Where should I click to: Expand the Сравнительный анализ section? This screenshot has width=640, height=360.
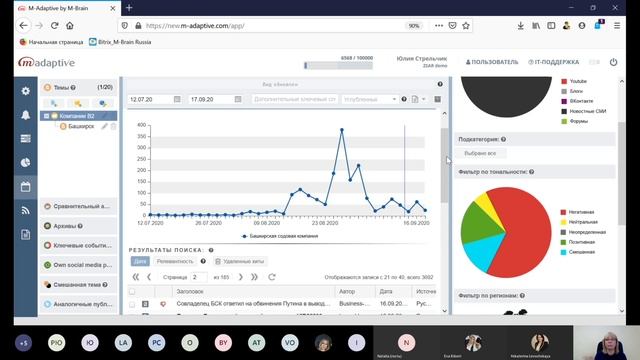point(78,206)
